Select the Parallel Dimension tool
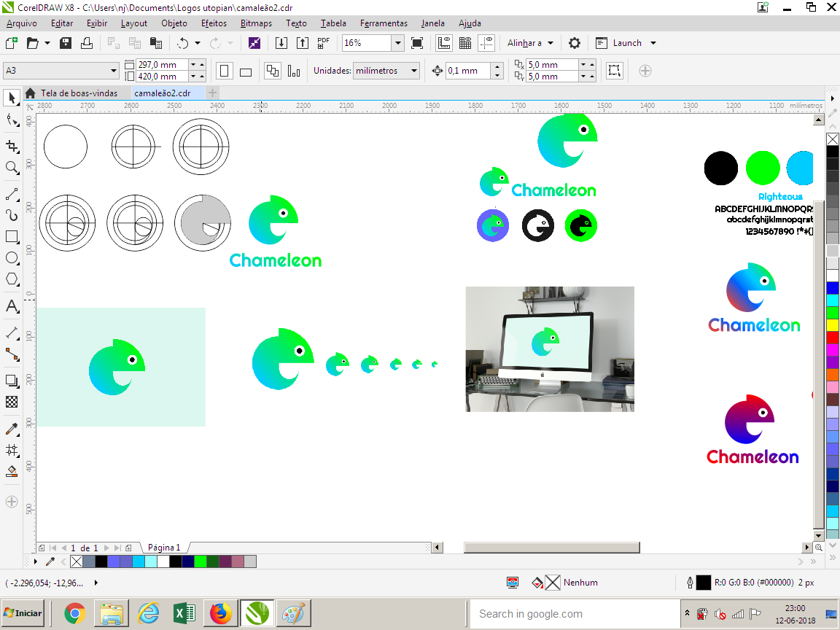Viewport: 840px width, 630px height. tap(12, 332)
